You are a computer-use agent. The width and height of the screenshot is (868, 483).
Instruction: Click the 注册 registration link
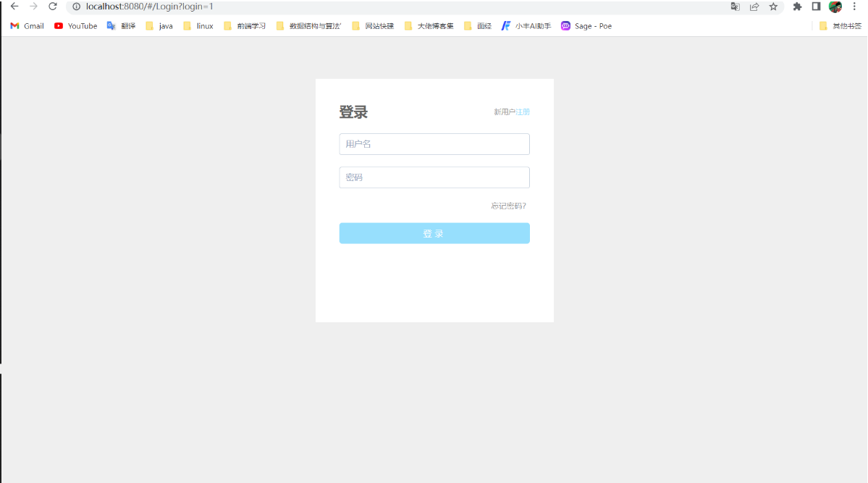(x=523, y=112)
